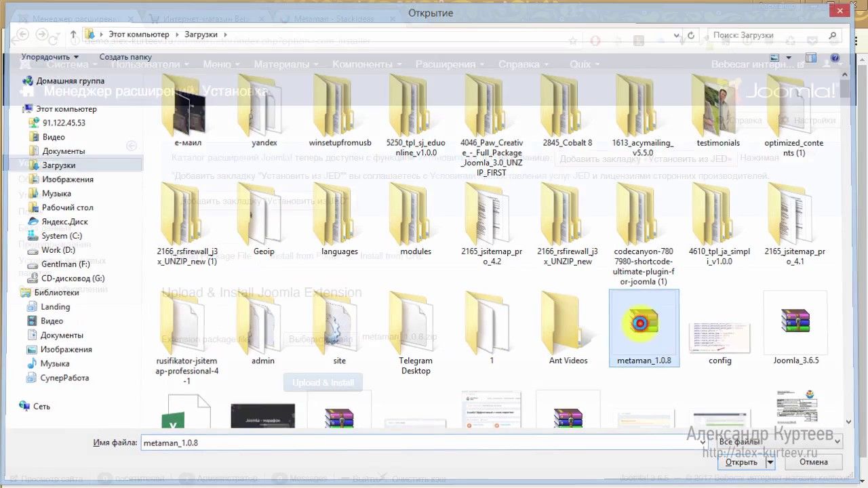Open CD-дисковод (G:) drive
Screen dimensions: 868x488
pyautogui.click(x=66, y=279)
